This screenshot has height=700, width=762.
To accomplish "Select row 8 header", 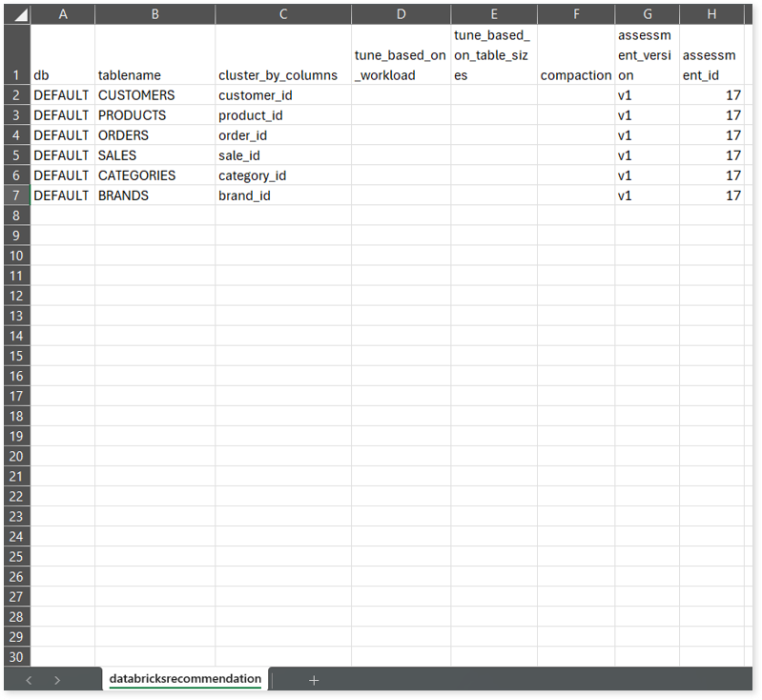I will click(x=17, y=216).
